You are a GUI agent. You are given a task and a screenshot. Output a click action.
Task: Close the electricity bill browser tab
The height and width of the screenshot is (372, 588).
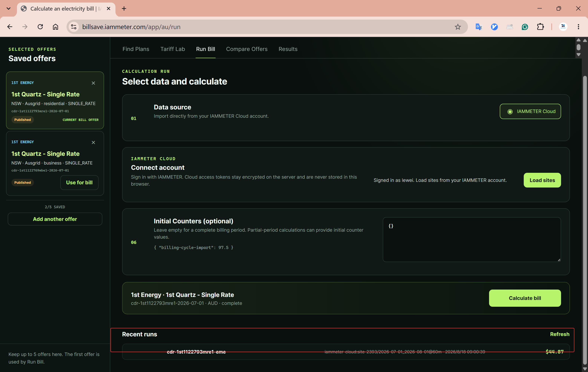109,8
